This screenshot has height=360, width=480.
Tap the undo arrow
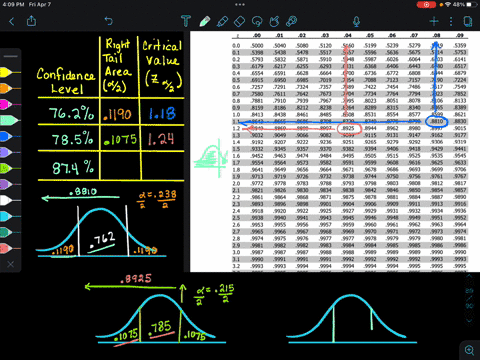pyautogui.click(x=109, y=21)
